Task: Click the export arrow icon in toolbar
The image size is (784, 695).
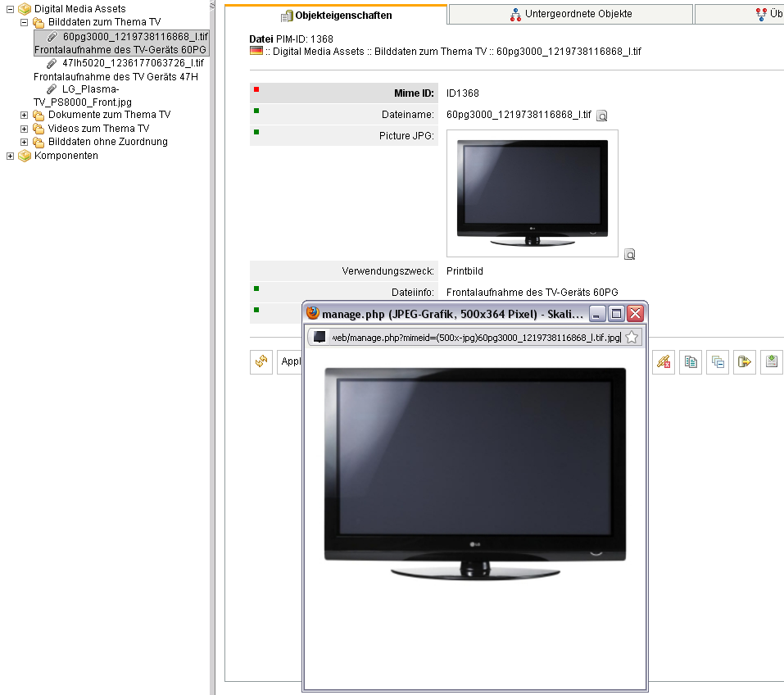Action: click(744, 361)
